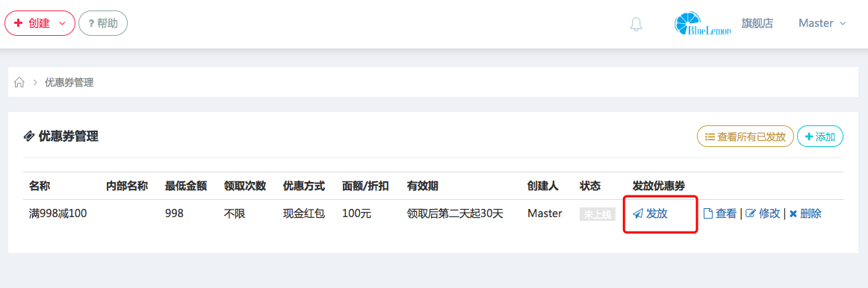Click the 未上线 status badge

click(598, 214)
